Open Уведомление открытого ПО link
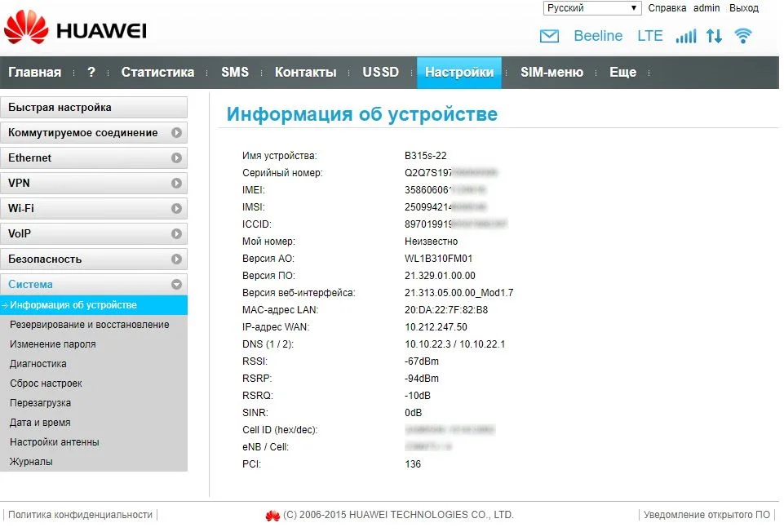Screen dimensions: 784x532 (x=706, y=515)
